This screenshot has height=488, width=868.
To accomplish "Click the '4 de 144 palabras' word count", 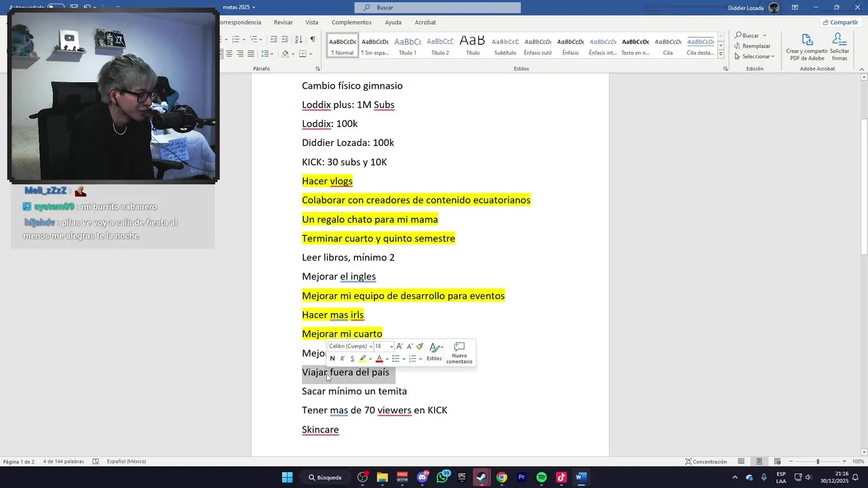I will click(x=64, y=462).
